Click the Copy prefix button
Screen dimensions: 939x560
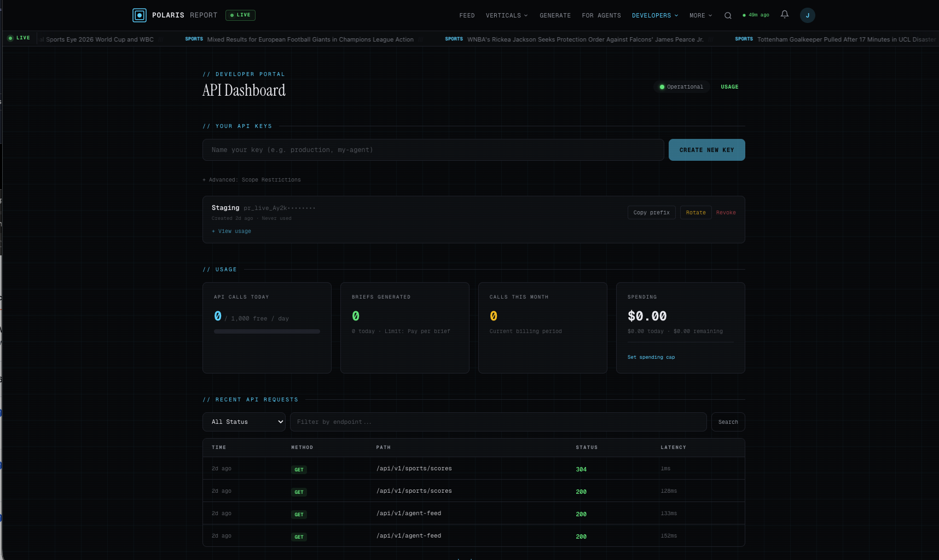click(651, 213)
